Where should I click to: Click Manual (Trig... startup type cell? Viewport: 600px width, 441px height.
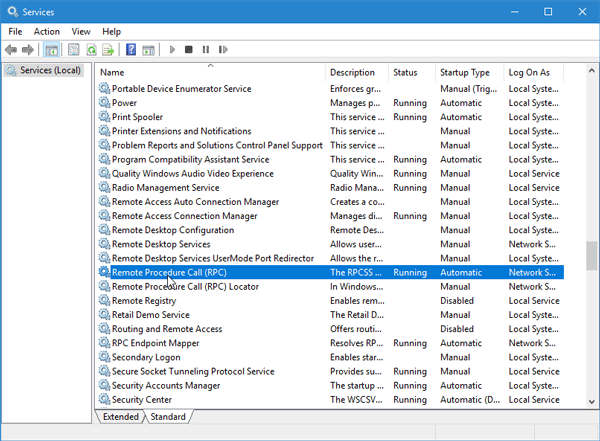pos(469,89)
